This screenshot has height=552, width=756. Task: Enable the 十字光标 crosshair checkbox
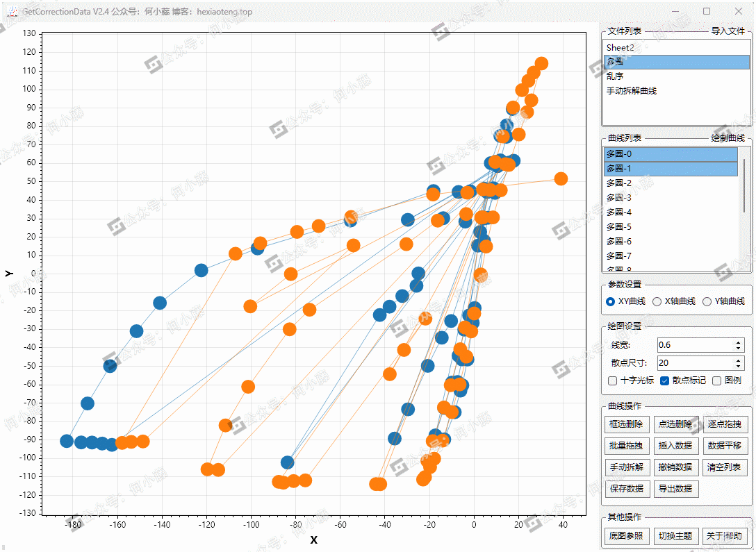612,380
